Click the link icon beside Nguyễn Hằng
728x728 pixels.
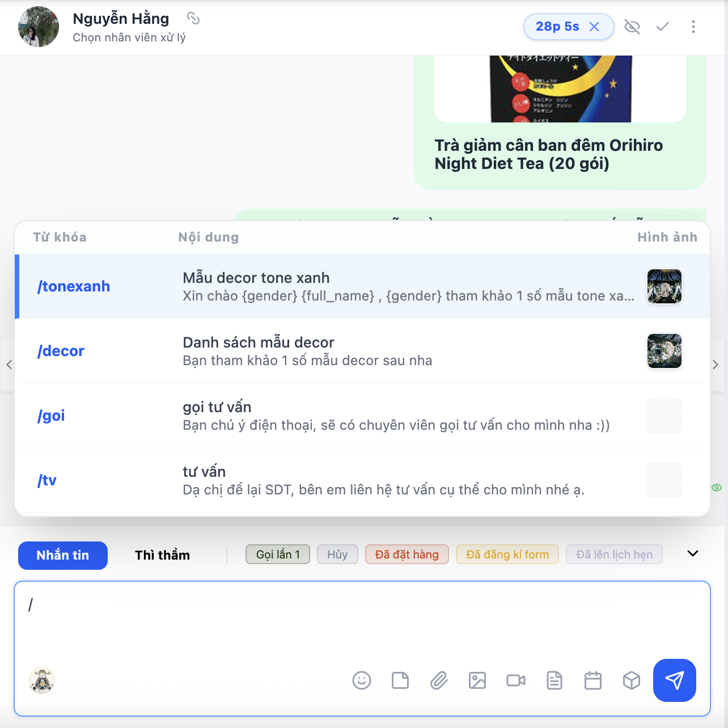[x=193, y=19]
